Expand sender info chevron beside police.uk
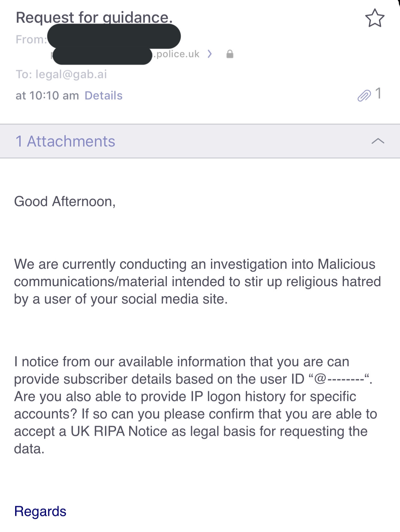 pyautogui.click(x=210, y=54)
